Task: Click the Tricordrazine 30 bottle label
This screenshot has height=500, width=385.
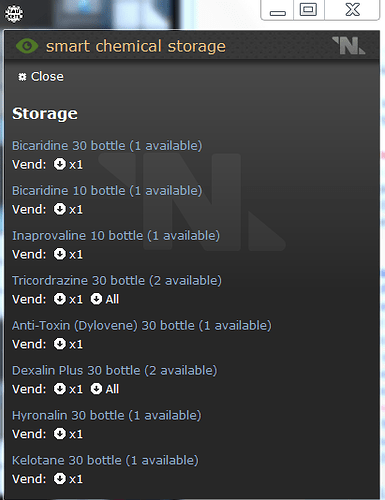Action: [117, 281]
